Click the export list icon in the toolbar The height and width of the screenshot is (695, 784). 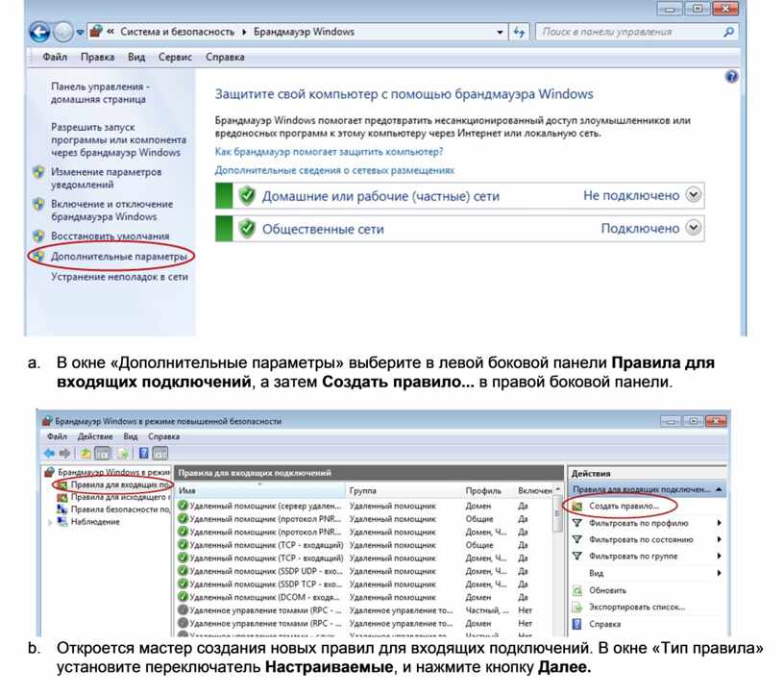click(123, 454)
